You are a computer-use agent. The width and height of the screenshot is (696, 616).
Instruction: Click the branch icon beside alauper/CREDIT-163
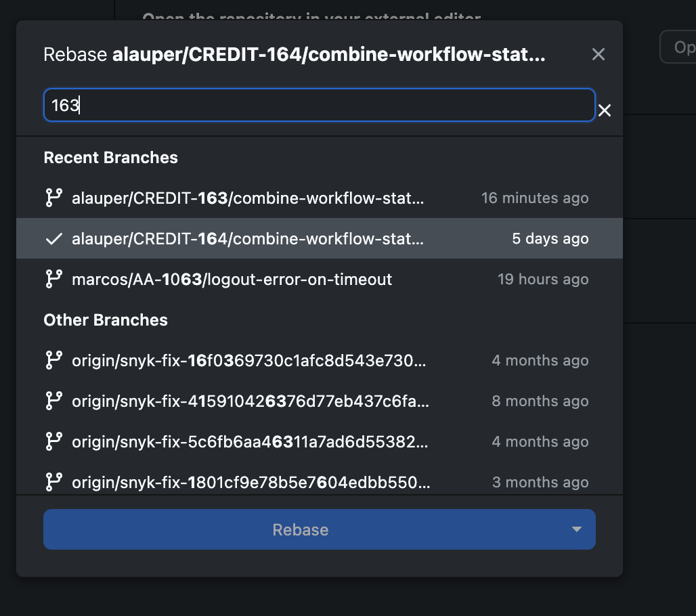click(x=53, y=198)
